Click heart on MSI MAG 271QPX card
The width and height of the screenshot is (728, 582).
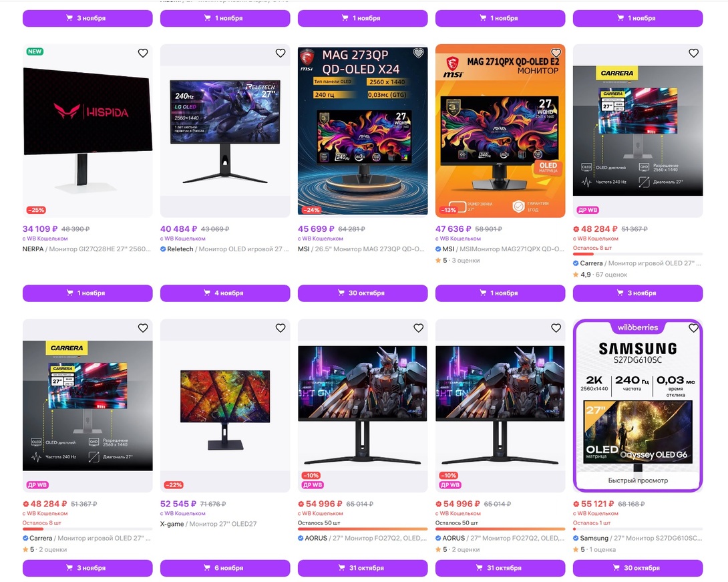(x=556, y=53)
